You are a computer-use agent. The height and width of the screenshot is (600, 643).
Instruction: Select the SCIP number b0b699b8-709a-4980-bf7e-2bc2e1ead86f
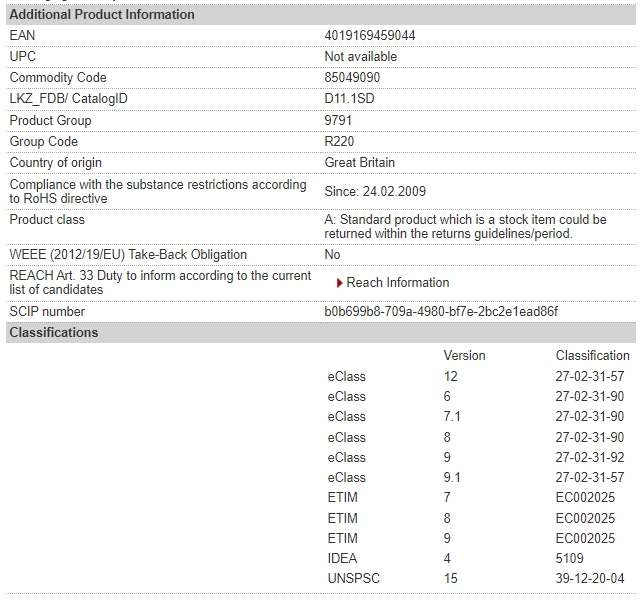pos(441,312)
